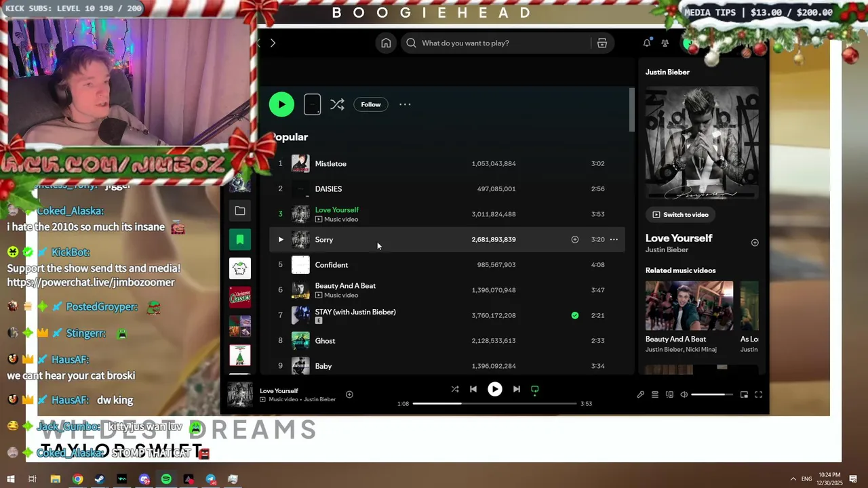Skip to the previous track
The image size is (868, 488).
click(x=473, y=389)
